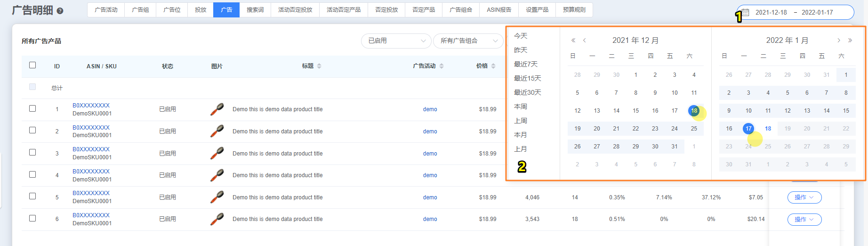
Task: Advance to next month in date picker
Action: [838, 41]
